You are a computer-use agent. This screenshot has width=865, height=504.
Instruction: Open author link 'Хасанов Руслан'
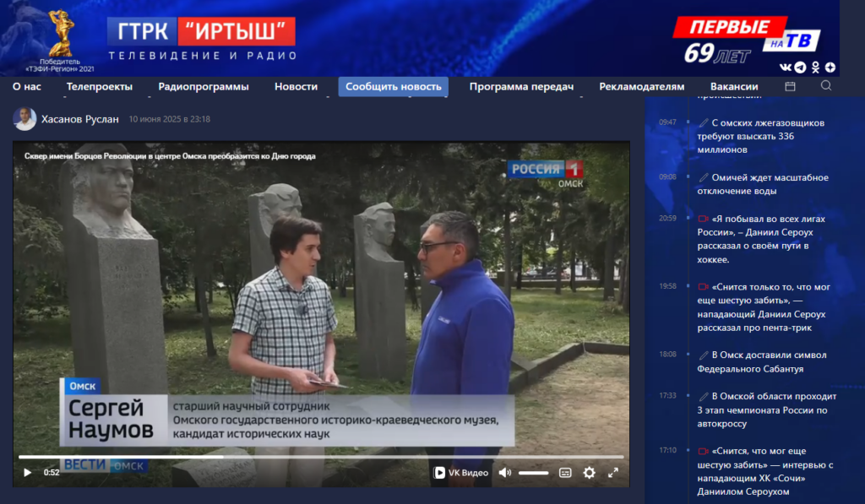[x=80, y=119]
